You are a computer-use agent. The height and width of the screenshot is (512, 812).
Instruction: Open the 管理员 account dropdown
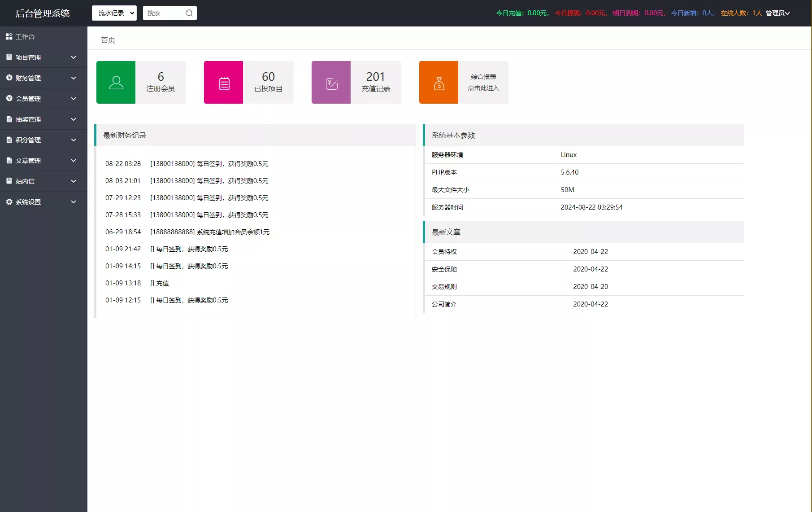pos(777,13)
